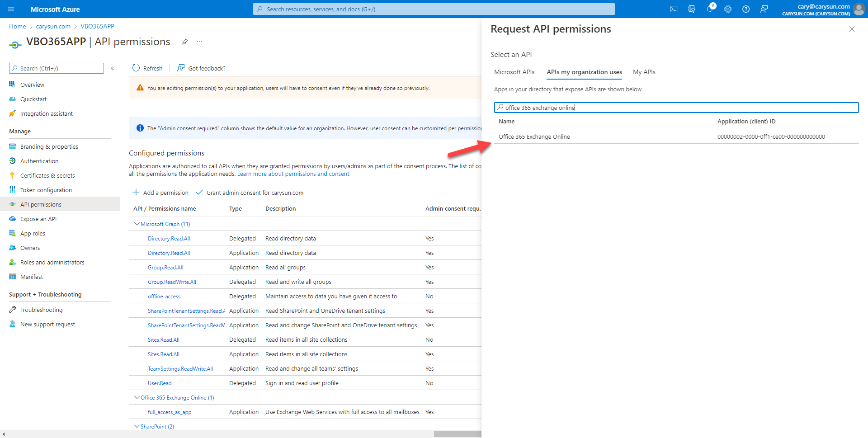Collapse the SharePoint (2) group
This screenshot has height=438, width=868.
[x=137, y=426]
